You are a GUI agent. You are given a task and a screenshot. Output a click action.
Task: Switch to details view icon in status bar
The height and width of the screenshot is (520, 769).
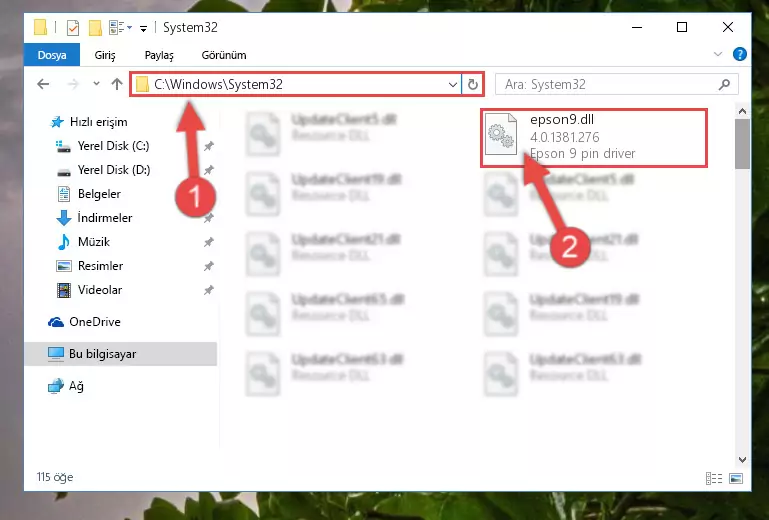click(x=714, y=478)
